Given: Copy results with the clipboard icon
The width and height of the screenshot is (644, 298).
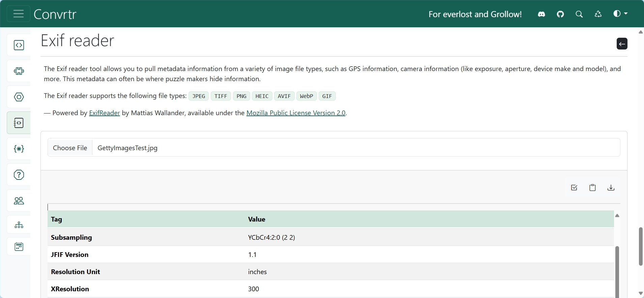Looking at the screenshot, I should tap(592, 188).
